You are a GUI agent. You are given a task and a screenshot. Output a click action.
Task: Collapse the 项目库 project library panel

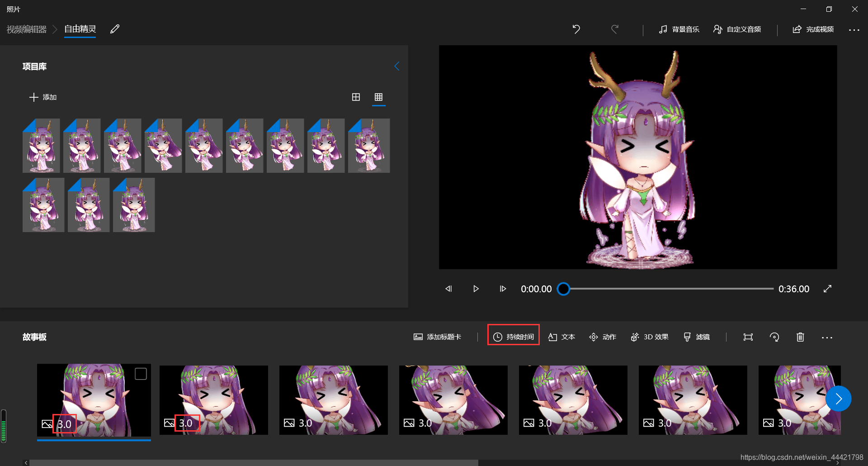coord(396,66)
